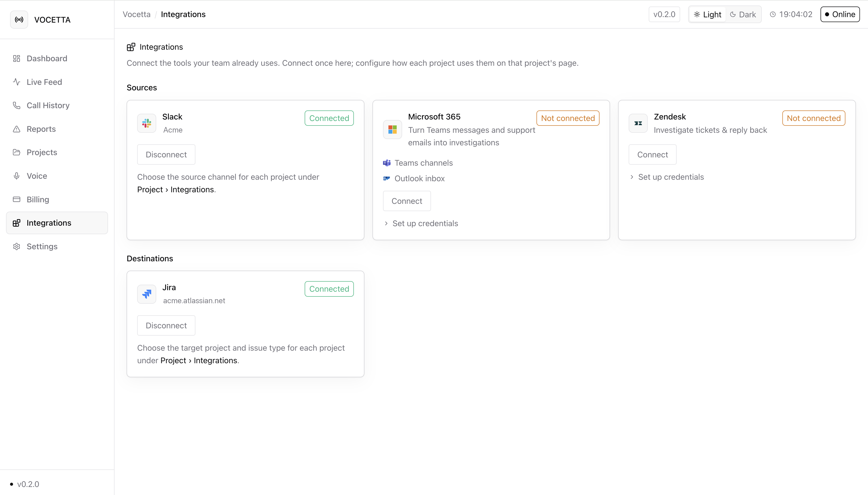Viewport: 868px width, 495px height.
Task: Open the Dashboard page
Action: (x=57, y=58)
